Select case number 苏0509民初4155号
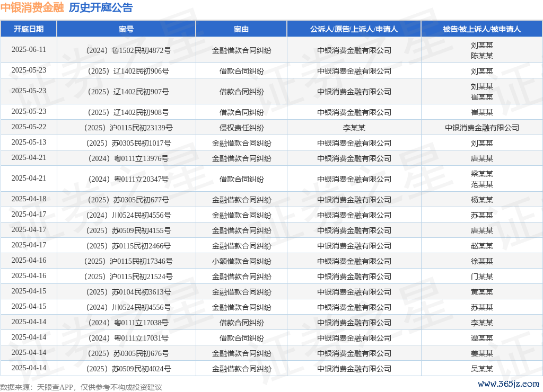Viewport: 543px width, 392px height. [128, 230]
